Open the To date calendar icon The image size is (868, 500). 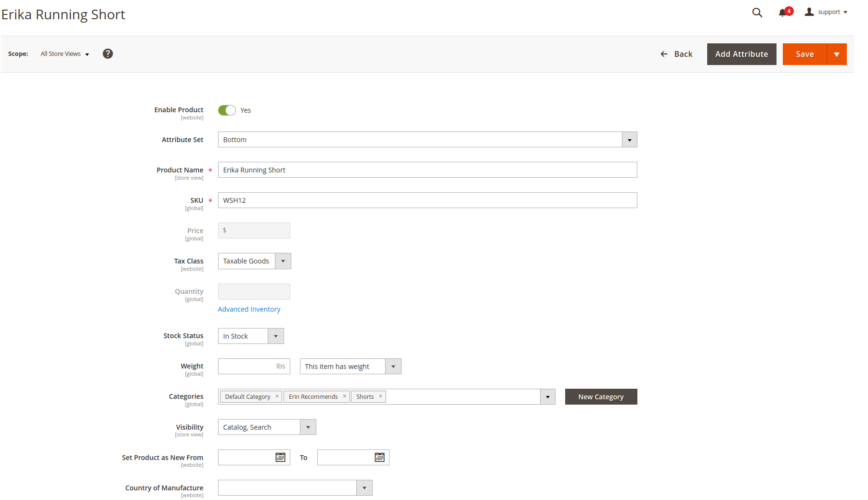coord(379,457)
